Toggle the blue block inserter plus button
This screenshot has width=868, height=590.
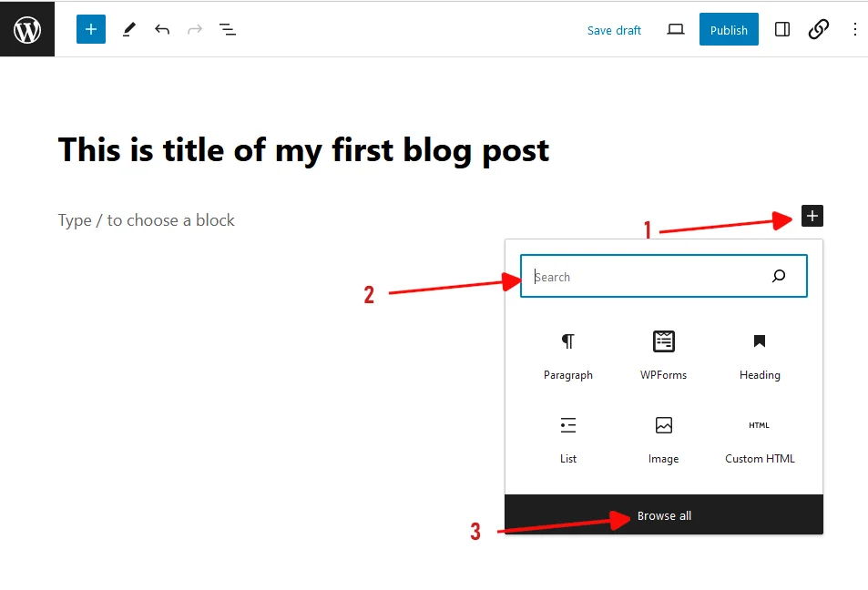[x=91, y=29]
